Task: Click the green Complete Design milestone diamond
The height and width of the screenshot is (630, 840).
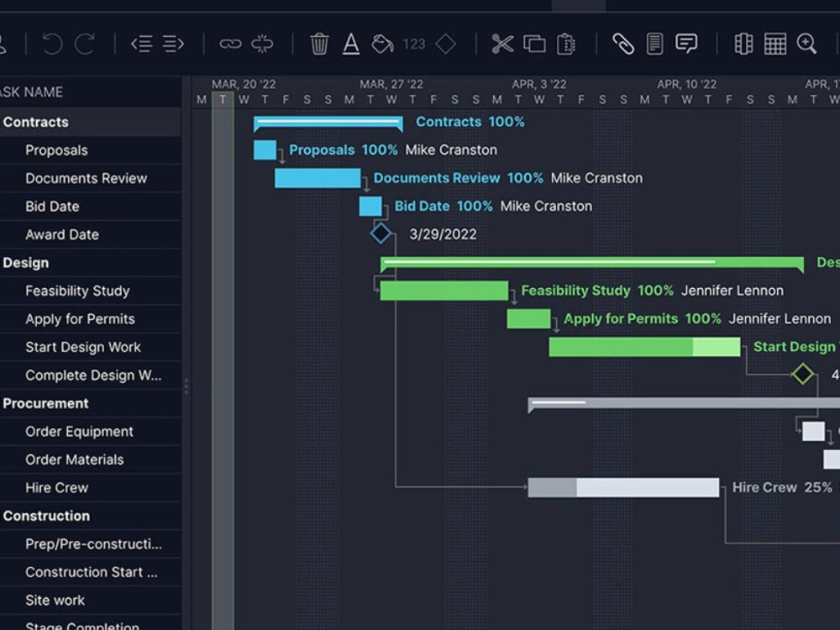Action: [802, 374]
